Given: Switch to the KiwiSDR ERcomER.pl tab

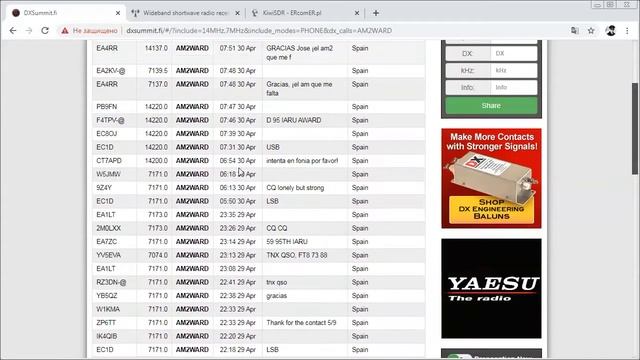Looking at the screenshot, I should [304, 13].
